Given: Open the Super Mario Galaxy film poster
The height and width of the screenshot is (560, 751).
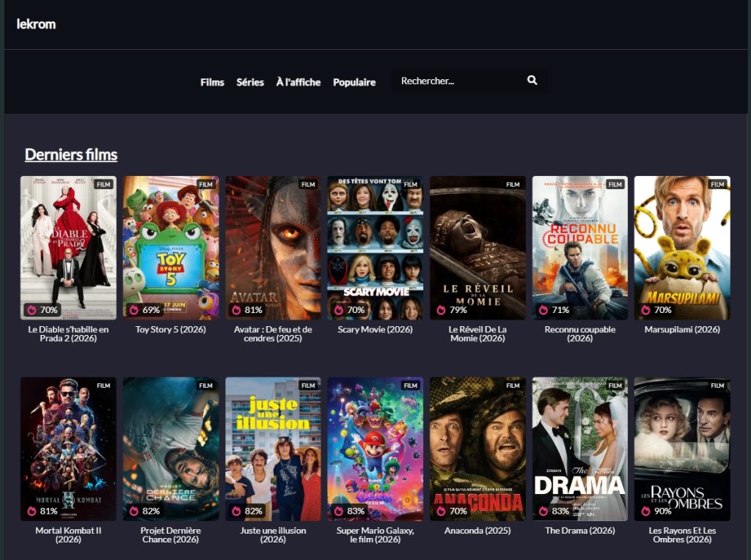Looking at the screenshot, I should (375, 449).
